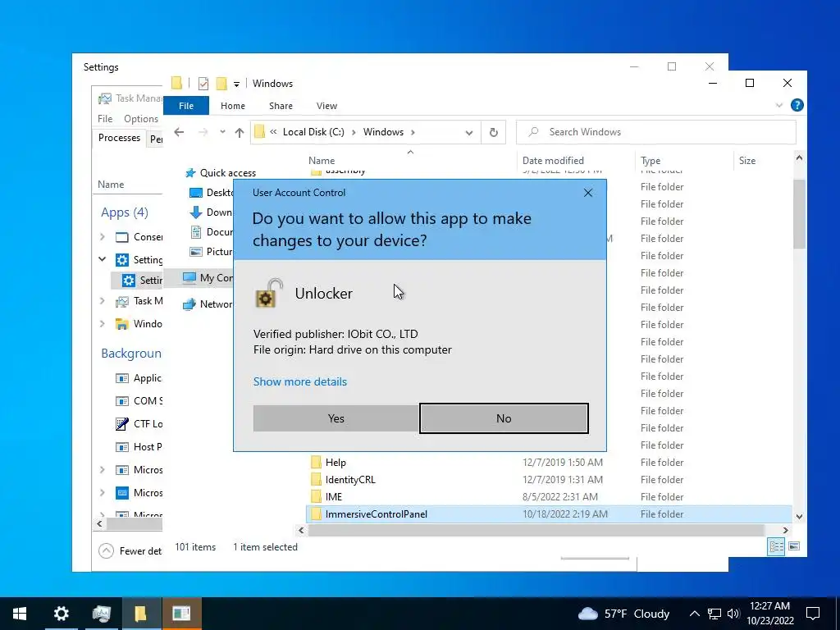Show hidden system tray icons
The height and width of the screenshot is (630, 840).
[x=694, y=614]
